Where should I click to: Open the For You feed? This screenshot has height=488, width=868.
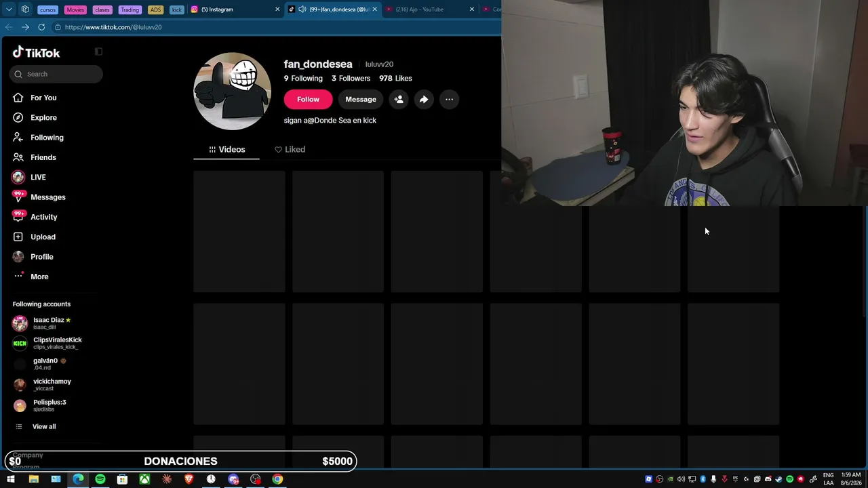43,98
